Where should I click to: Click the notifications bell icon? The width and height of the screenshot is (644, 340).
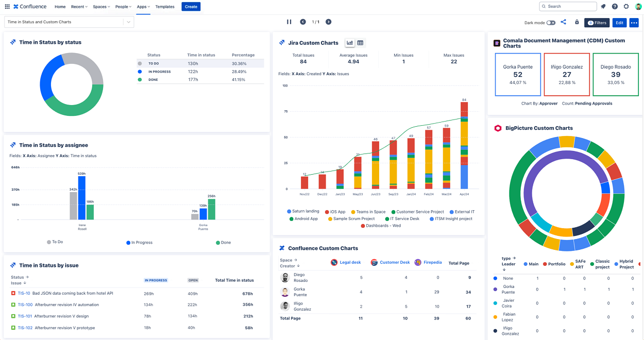pyautogui.click(x=603, y=7)
